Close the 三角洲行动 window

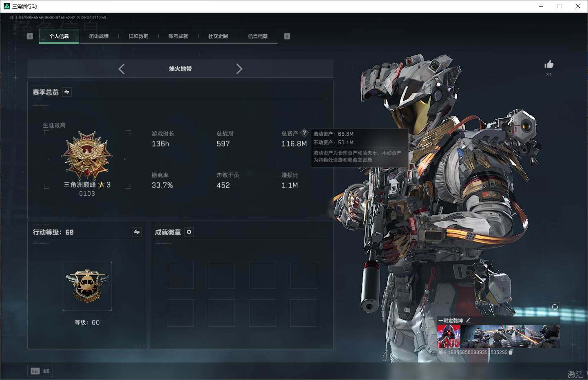pyautogui.click(x=578, y=6)
